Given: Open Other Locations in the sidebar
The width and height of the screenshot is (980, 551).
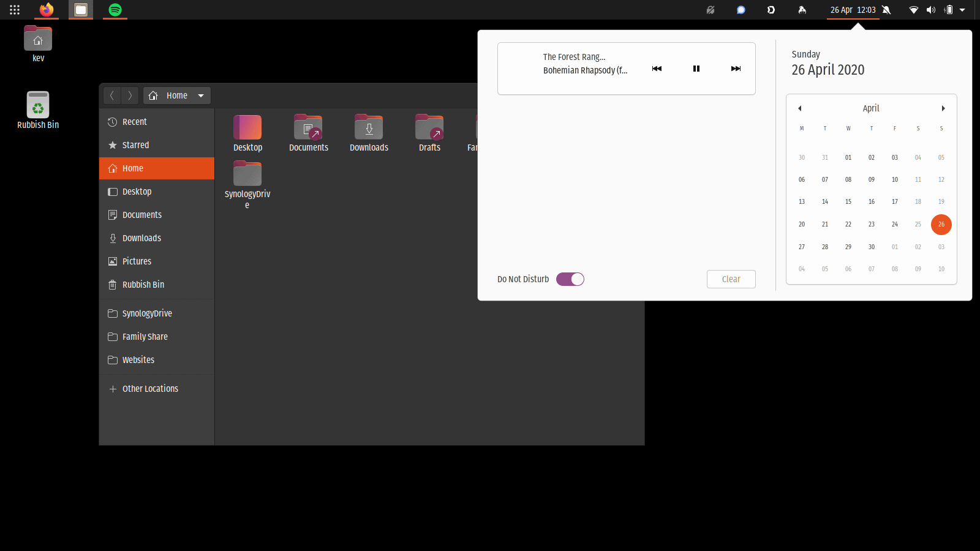Looking at the screenshot, I should 150,388.
